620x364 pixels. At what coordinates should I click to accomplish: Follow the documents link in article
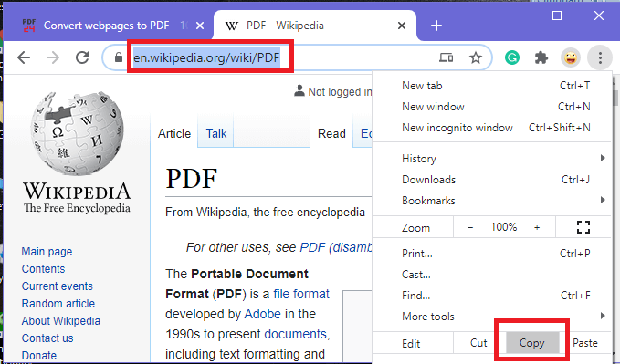[x=295, y=334]
